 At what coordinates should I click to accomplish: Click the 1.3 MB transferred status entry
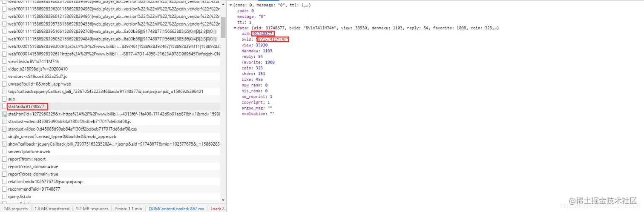[x=52, y=209]
